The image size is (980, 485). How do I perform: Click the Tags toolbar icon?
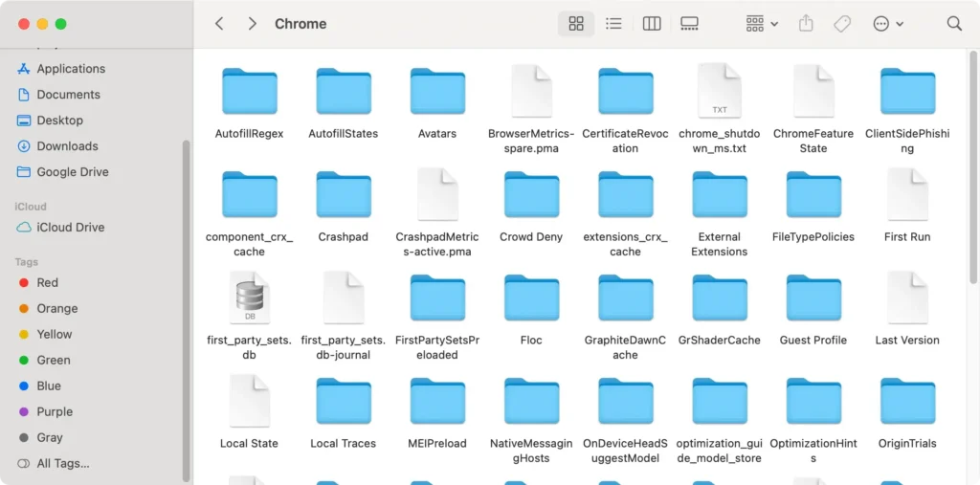(842, 24)
